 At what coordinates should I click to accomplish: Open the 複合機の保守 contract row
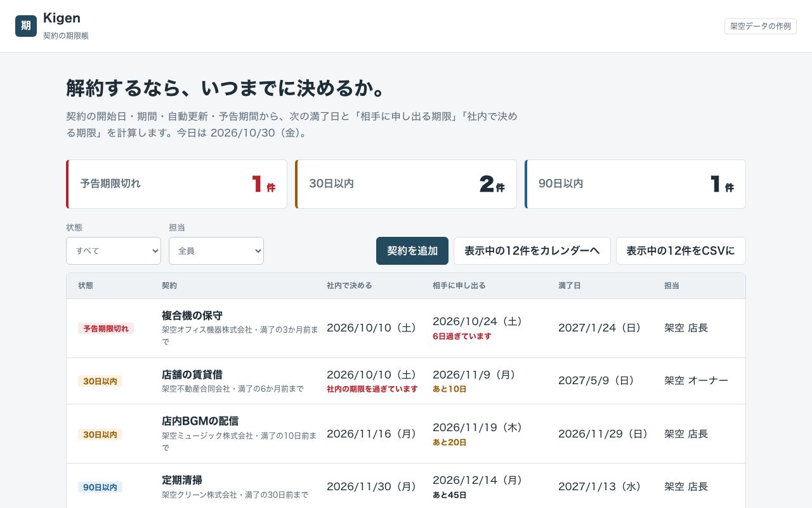click(406, 328)
